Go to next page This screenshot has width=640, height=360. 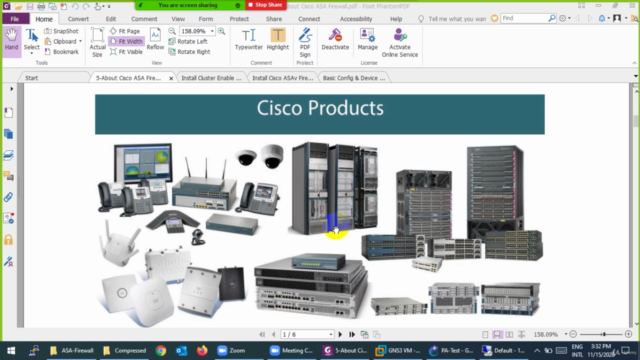340,334
